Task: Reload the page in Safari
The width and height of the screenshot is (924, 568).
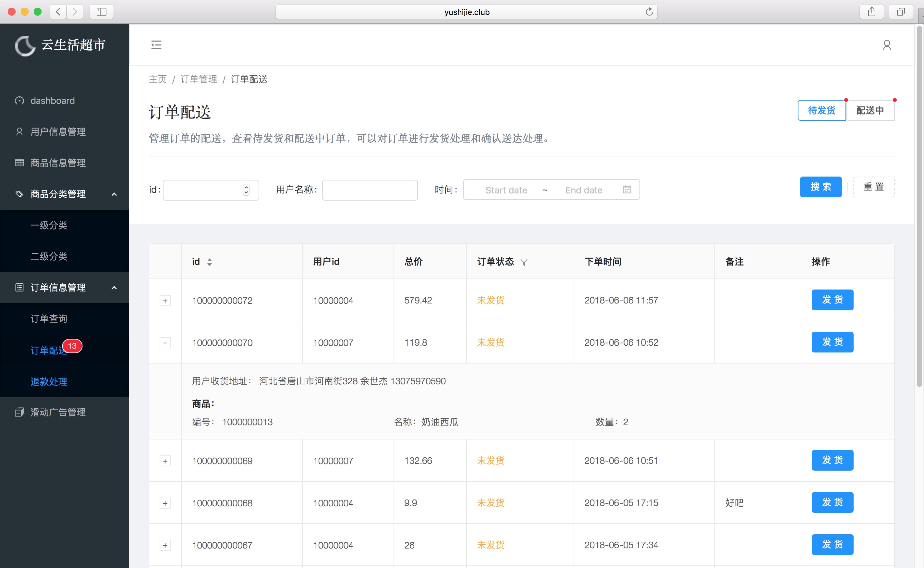Action: 649,12
